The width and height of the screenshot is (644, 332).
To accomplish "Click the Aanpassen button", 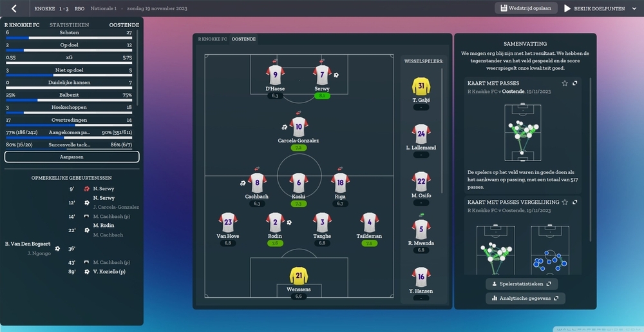I will coord(72,157).
